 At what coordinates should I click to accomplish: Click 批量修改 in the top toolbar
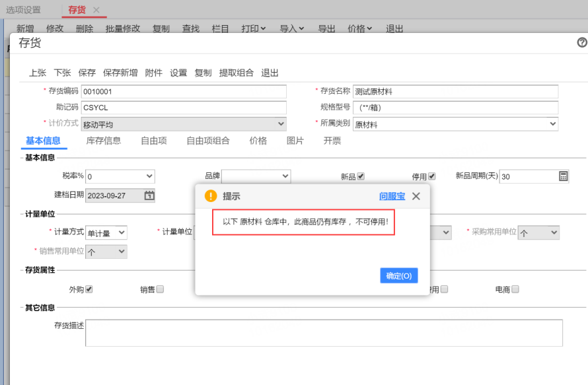click(123, 28)
